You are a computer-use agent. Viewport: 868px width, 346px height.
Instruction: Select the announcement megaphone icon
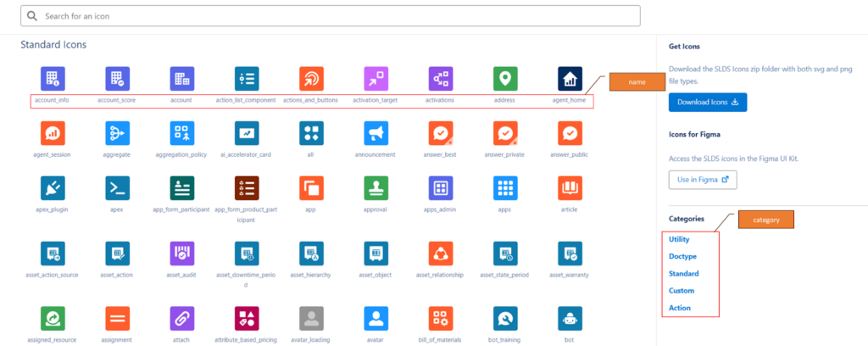coord(376,133)
